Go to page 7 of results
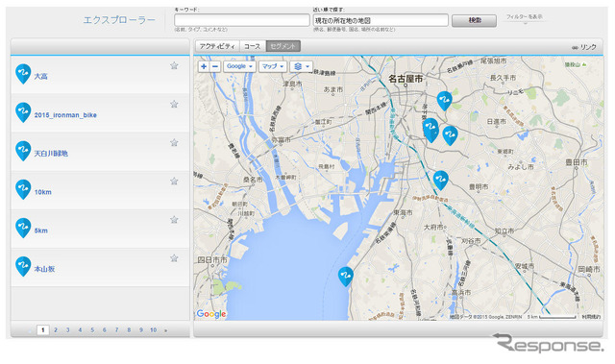Image resolution: width=615 pixels, height=364 pixels. [x=116, y=330]
